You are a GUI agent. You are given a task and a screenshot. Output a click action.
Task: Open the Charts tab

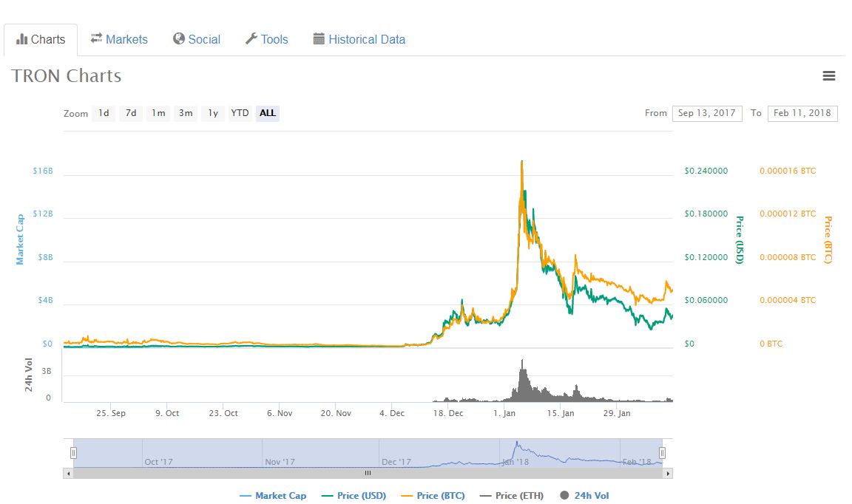tap(41, 40)
